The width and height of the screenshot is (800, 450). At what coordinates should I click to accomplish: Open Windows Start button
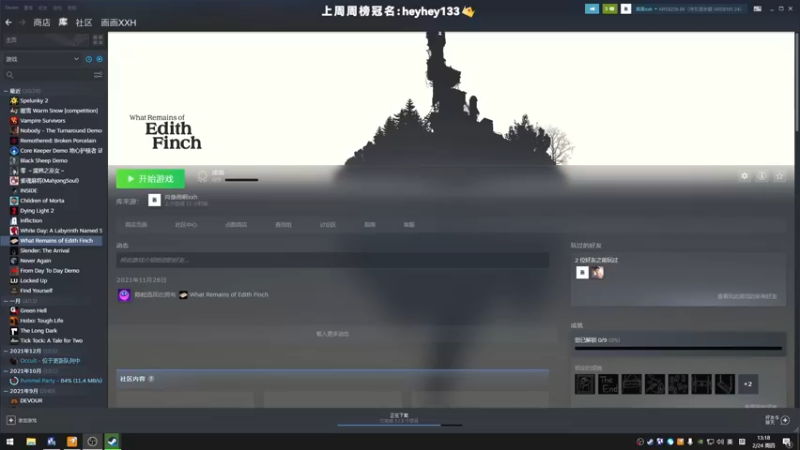pyautogui.click(x=10, y=441)
